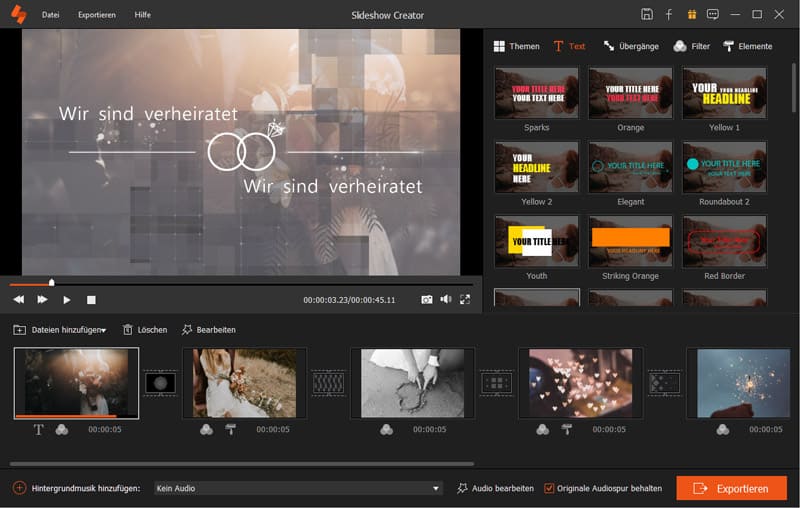Click the gift box icon
Image resolution: width=800 pixels, height=508 pixels.
690,15
